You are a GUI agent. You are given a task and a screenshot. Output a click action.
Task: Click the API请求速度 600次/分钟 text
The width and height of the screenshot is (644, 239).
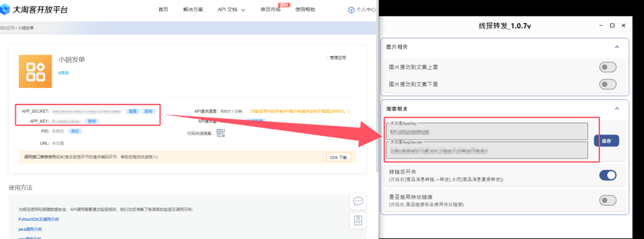218,111
